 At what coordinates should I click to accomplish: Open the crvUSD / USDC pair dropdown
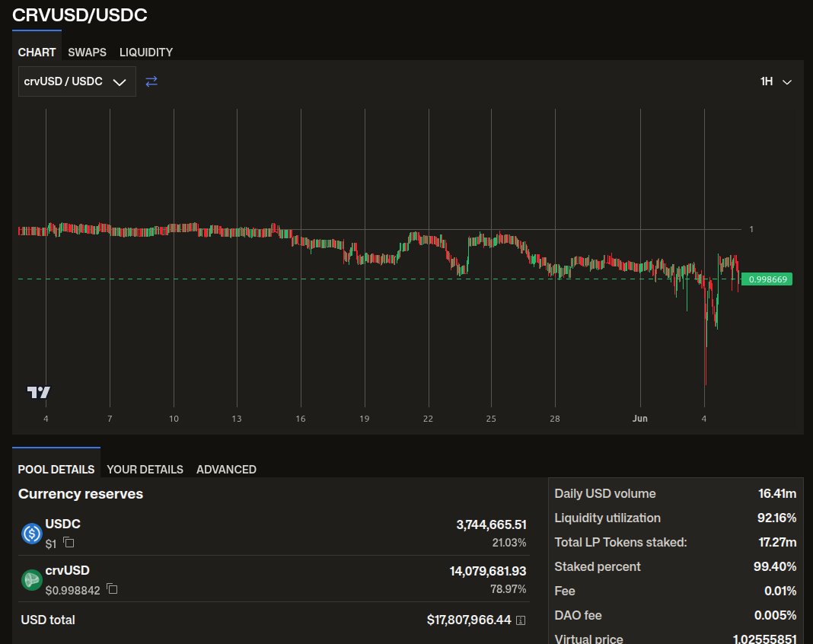pos(77,81)
